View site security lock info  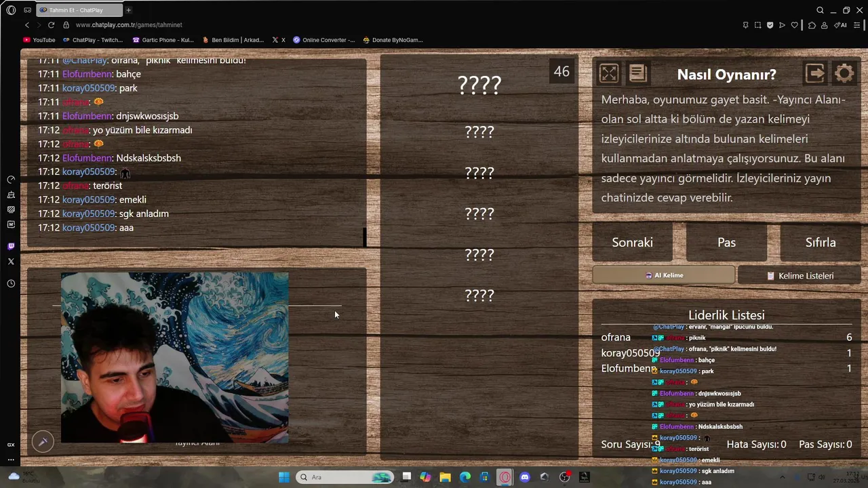(x=66, y=25)
